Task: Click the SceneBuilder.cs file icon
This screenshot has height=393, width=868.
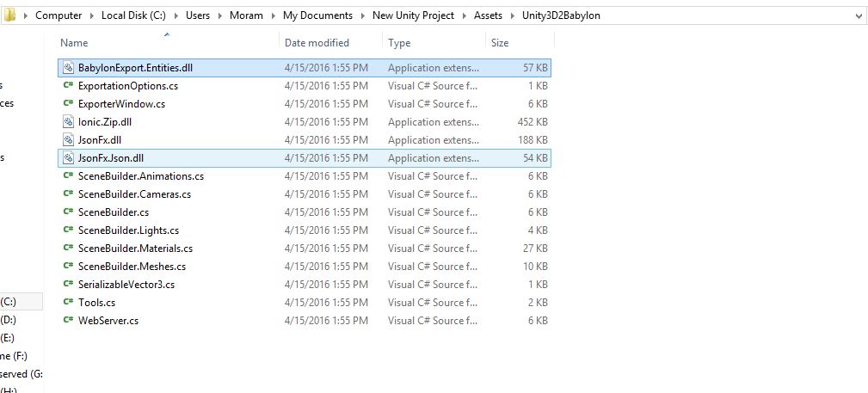Action: pyautogui.click(x=68, y=212)
